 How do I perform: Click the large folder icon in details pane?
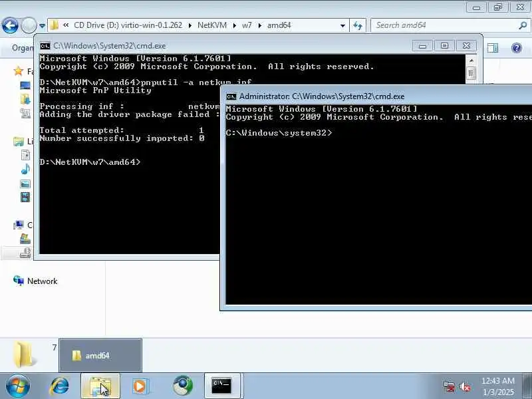tap(23, 355)
